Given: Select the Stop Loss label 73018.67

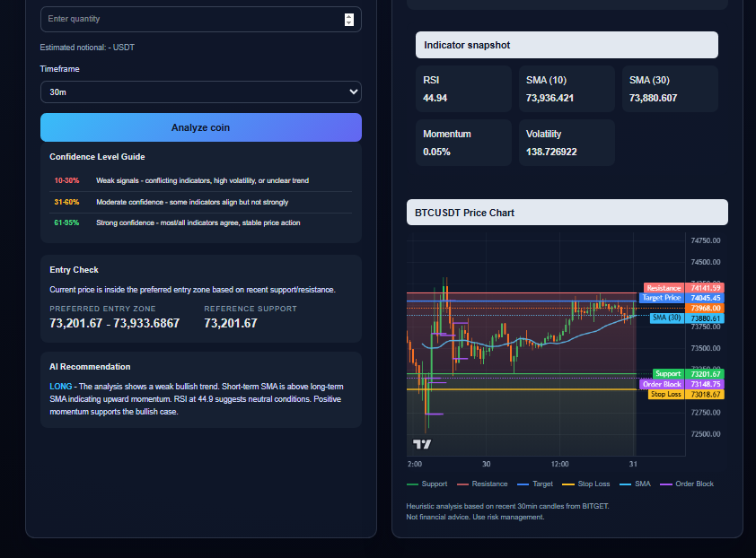Looking at the screenshot, I should 686,394.
